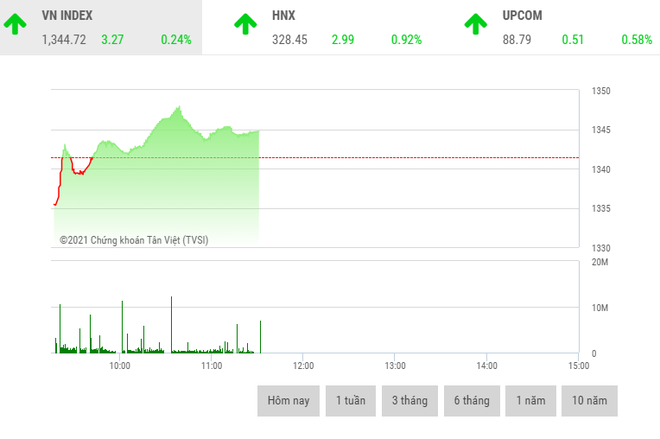Show the 10 năm chart history
Screen dimensions: 660x439
pos(590,401)
